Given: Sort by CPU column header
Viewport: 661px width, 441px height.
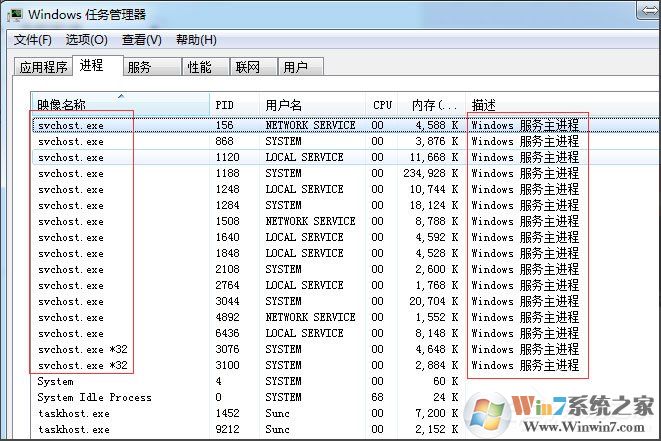Looking at the screenshot, I should click(382, 104).
